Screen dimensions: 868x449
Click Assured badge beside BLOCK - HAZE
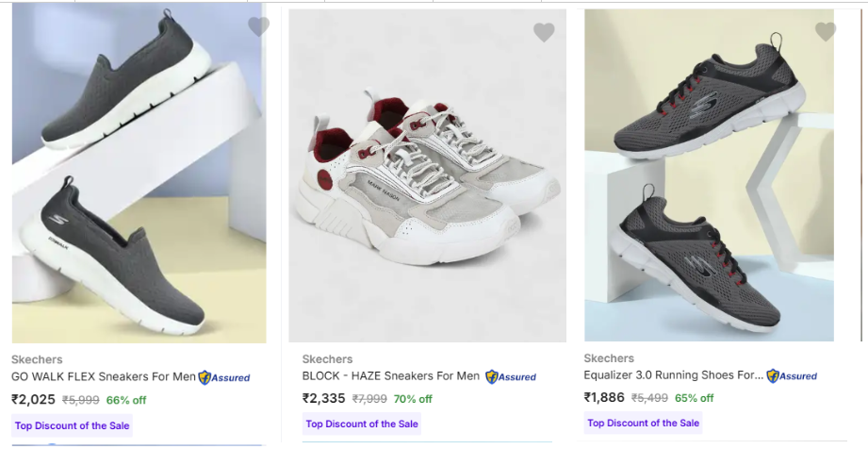(511, 377)
